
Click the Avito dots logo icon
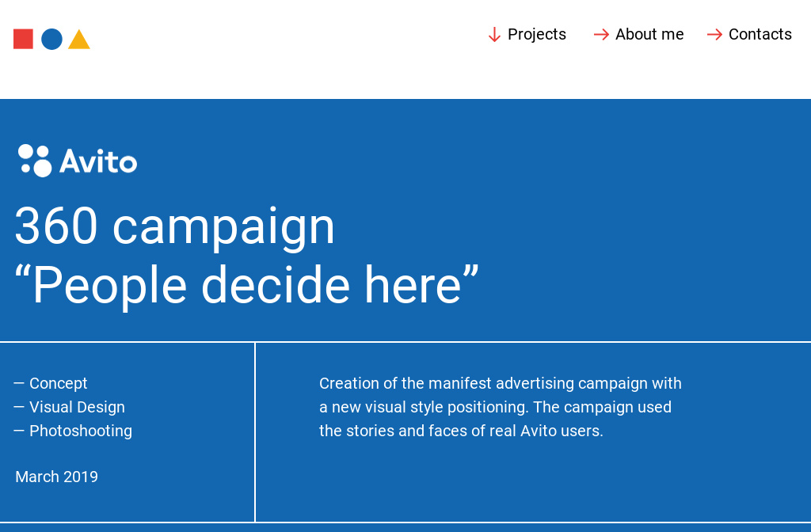(35, 161)
